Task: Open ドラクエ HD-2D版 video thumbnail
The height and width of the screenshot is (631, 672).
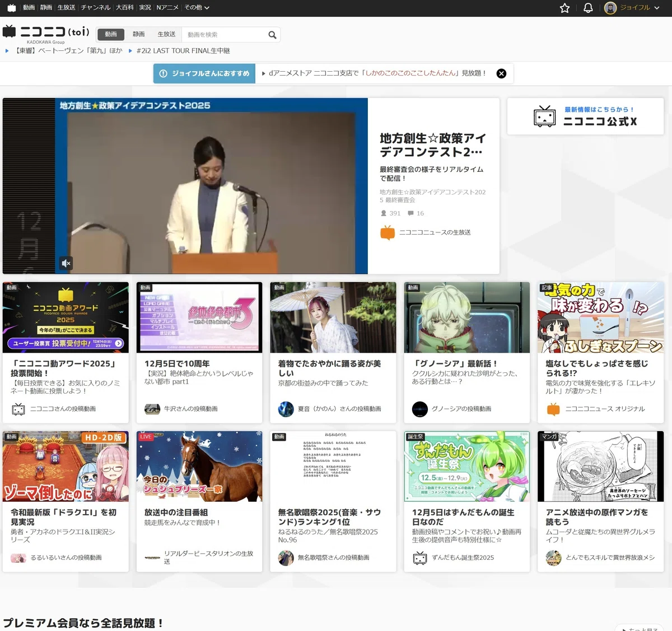Action: coord(66,466)
